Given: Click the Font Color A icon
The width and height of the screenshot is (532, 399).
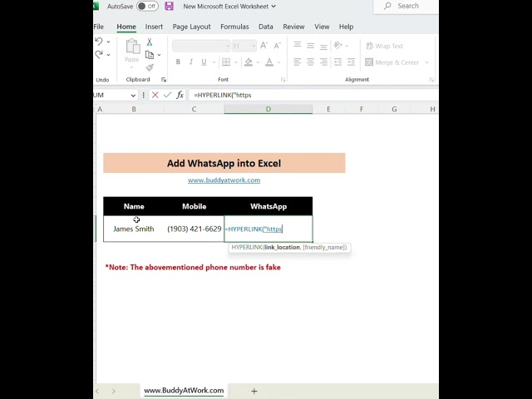Looking at the screenshot, I should pyautogui.click(x=269, y=62).
